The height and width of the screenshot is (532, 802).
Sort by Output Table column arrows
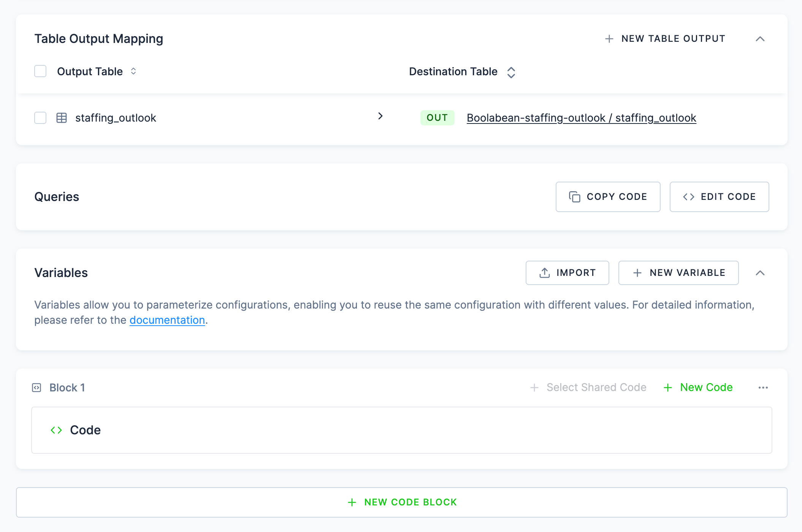click(133, 71)
